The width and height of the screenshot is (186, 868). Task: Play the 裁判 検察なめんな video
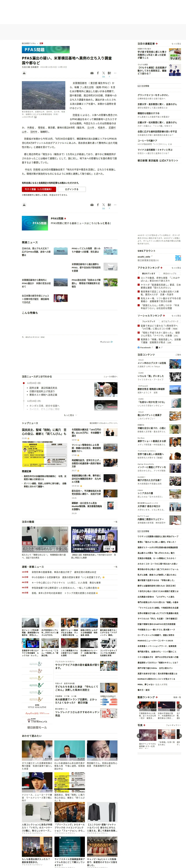[x=45, y=540]
